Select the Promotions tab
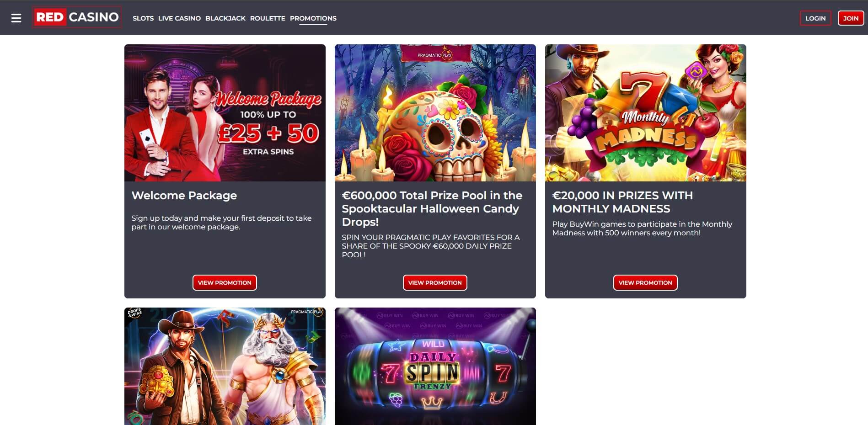 point(313,18)
